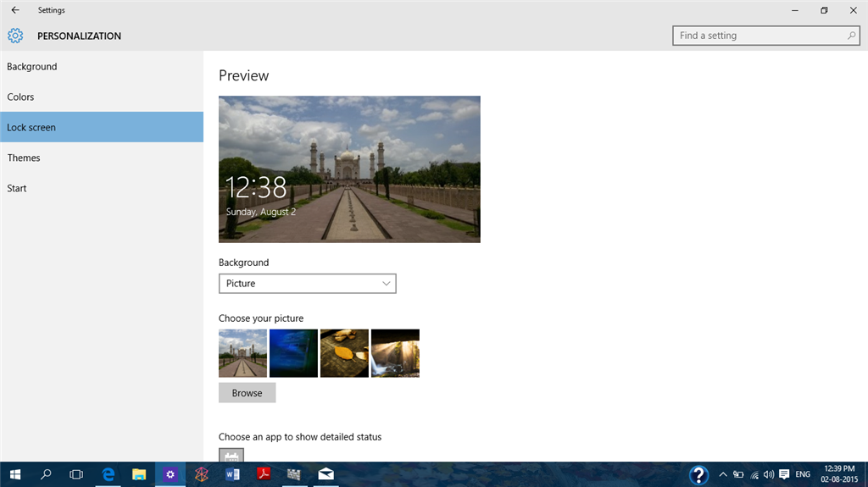
Task: Choose the Taj Mahal-style monument thumbnail
Action: coord(242,353)
